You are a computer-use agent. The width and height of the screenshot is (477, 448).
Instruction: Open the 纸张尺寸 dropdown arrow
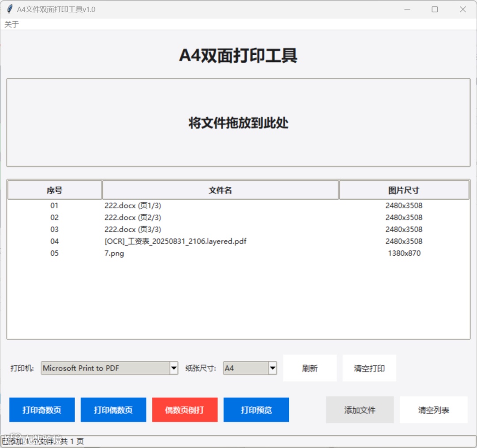tap(273, 368)
